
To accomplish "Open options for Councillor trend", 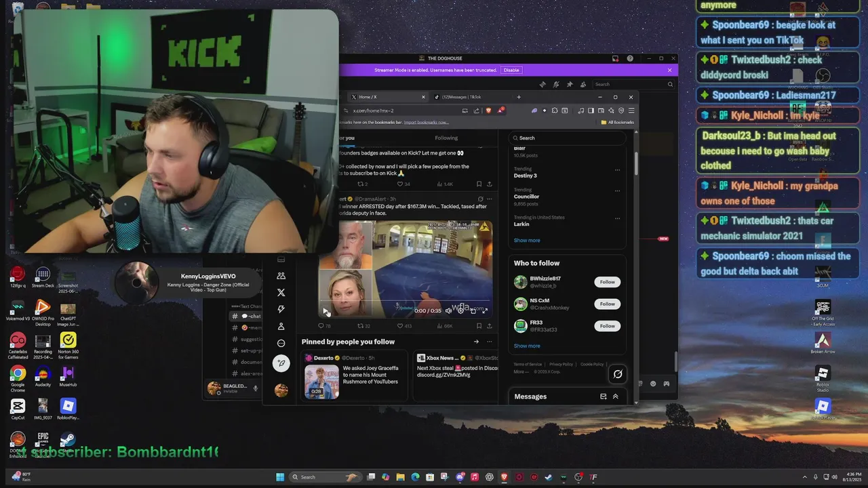I will 617,191.
